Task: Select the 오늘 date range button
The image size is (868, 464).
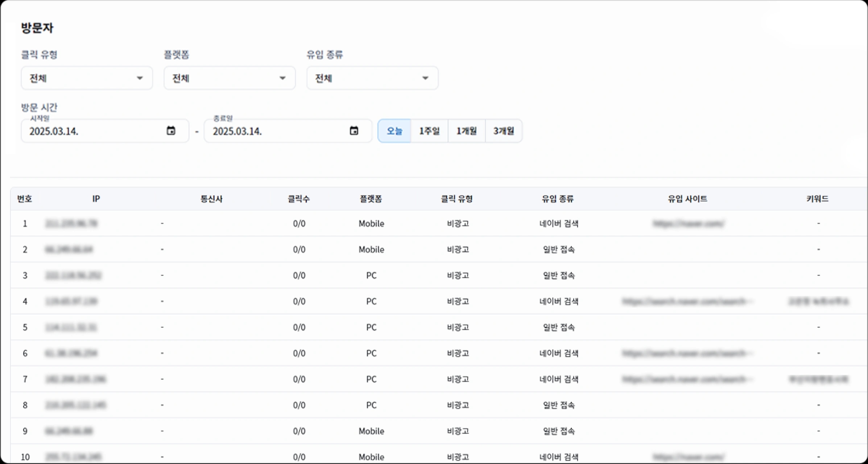Action: click(x=394, y=131)
